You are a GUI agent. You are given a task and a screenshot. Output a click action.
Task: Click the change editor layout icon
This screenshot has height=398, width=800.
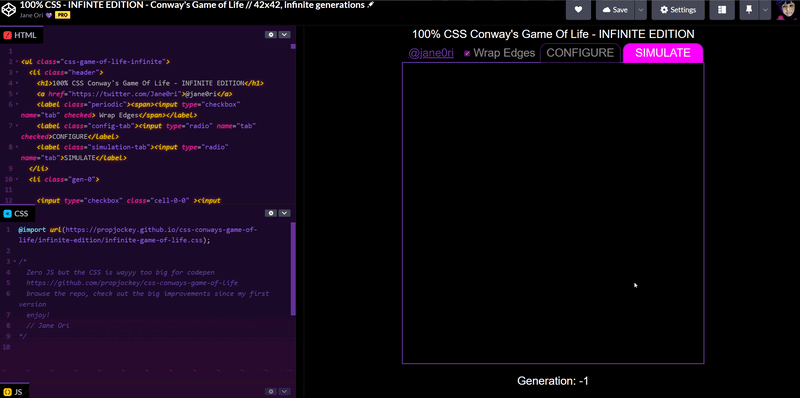[721, 10]
